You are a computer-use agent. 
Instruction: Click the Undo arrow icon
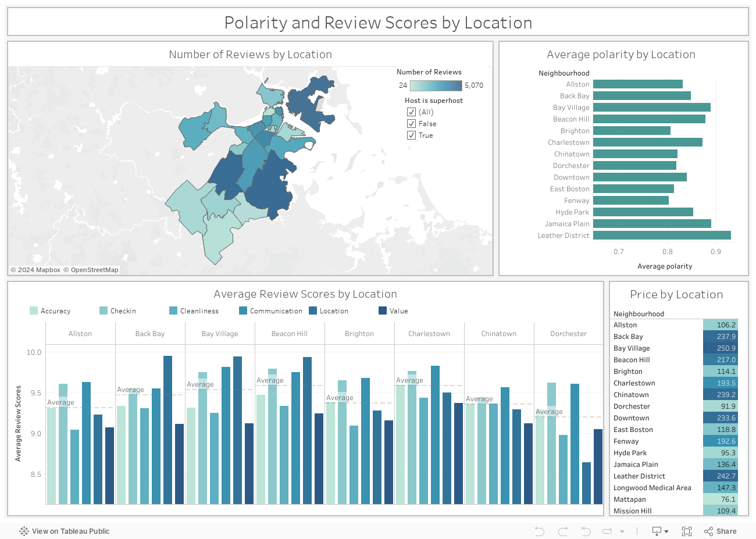[540, 531]
